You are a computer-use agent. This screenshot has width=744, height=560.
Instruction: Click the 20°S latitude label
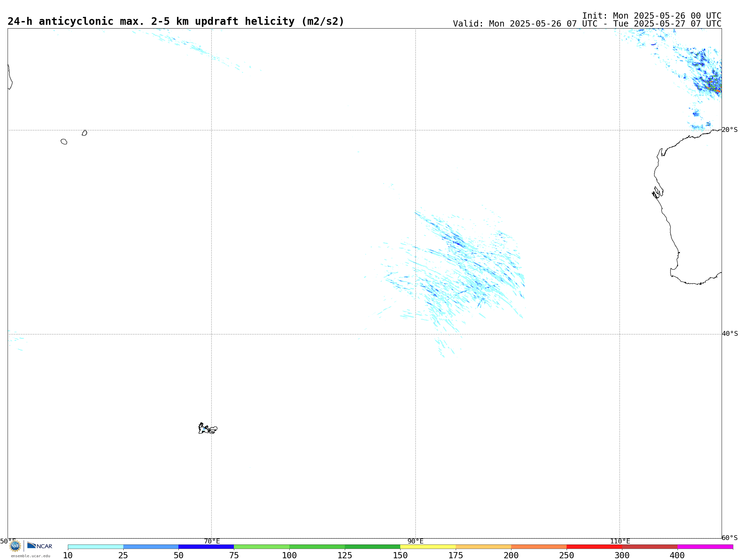pos(730,130)
